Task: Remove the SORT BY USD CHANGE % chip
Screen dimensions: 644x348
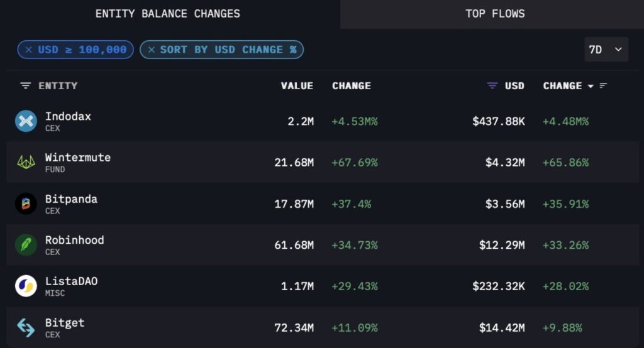Action: click(x=151, y=50)
